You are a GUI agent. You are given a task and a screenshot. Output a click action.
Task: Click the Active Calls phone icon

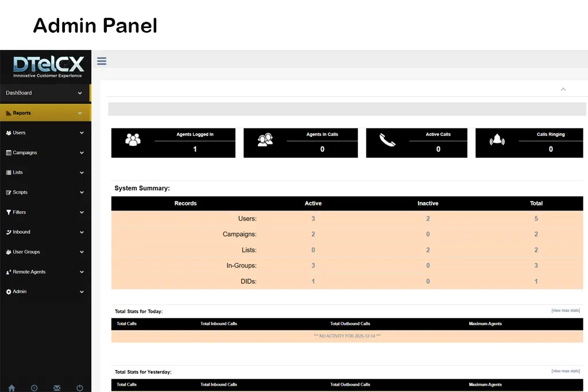coord(388,140)
